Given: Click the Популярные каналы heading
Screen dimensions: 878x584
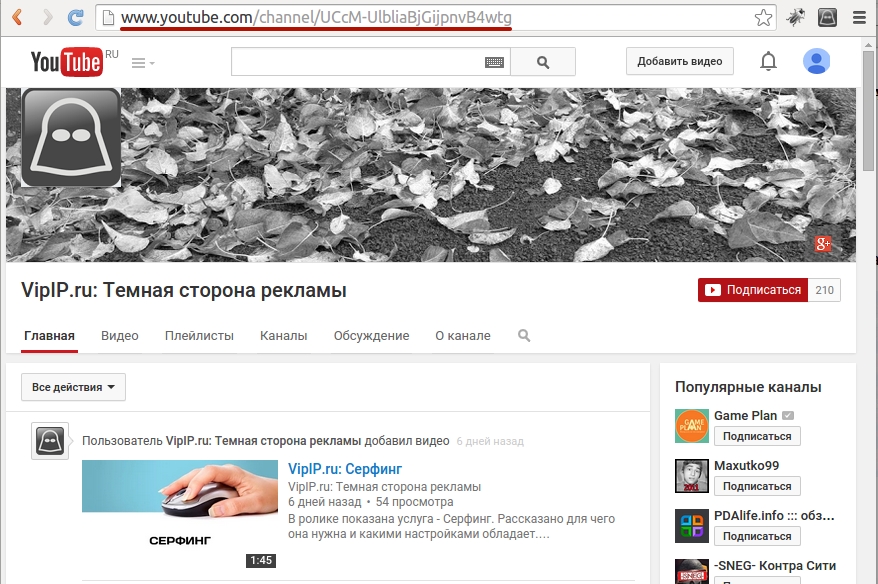Looking at the screenshot, I should (x=748, y=387).
